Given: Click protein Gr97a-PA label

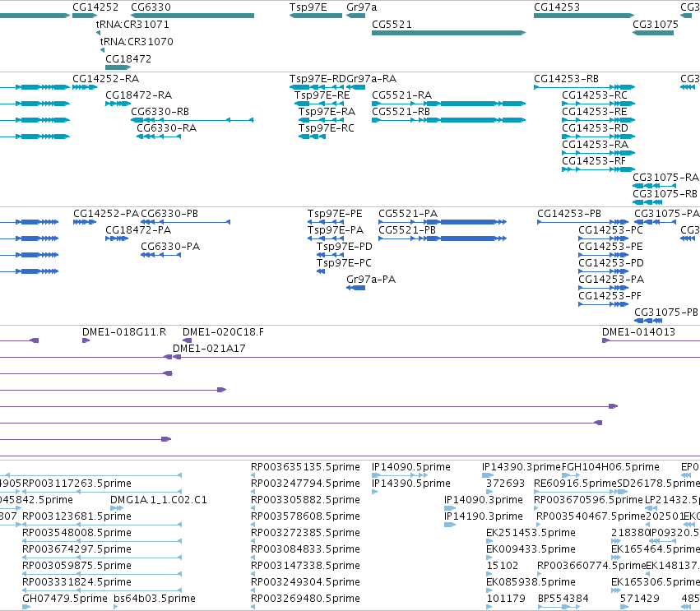Looking at the screenshot, I should pos(371,280).
